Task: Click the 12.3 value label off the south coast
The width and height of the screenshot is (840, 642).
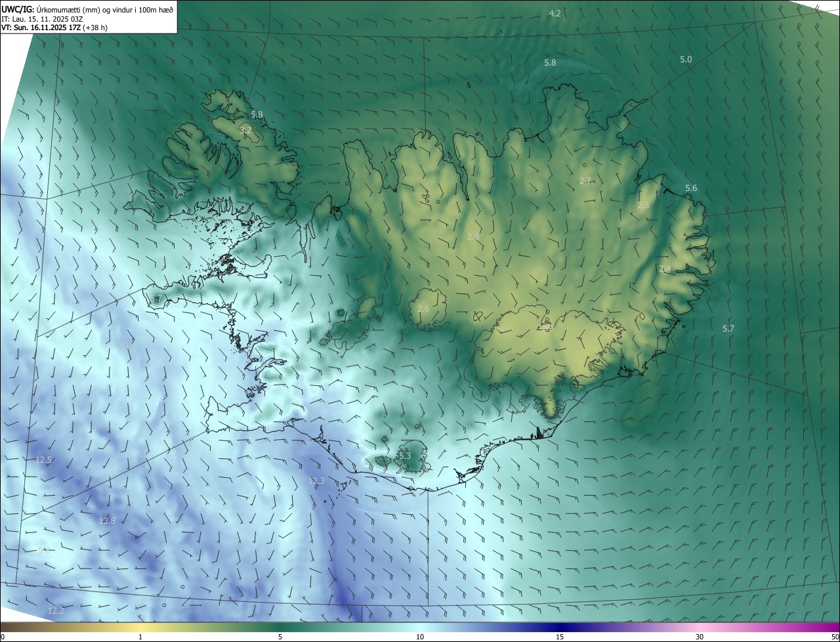Action: pyautogui.click(x=316, y=481)
